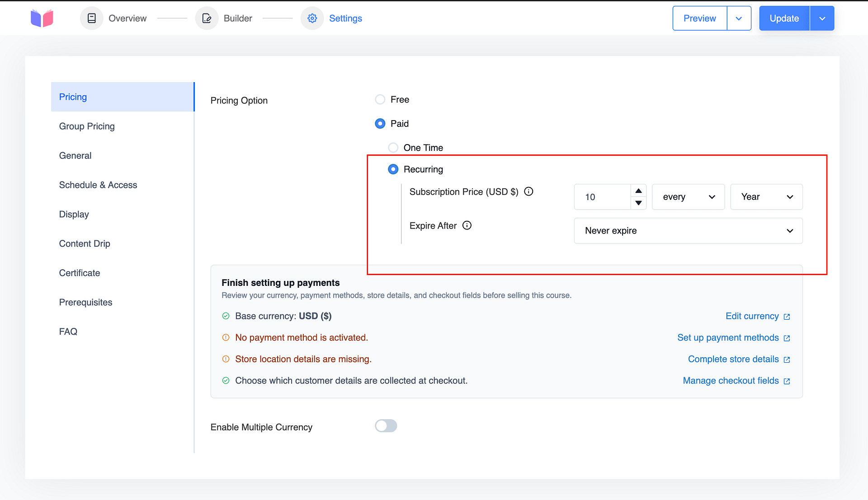Click warning icon beside No payment method

(226, 337)
